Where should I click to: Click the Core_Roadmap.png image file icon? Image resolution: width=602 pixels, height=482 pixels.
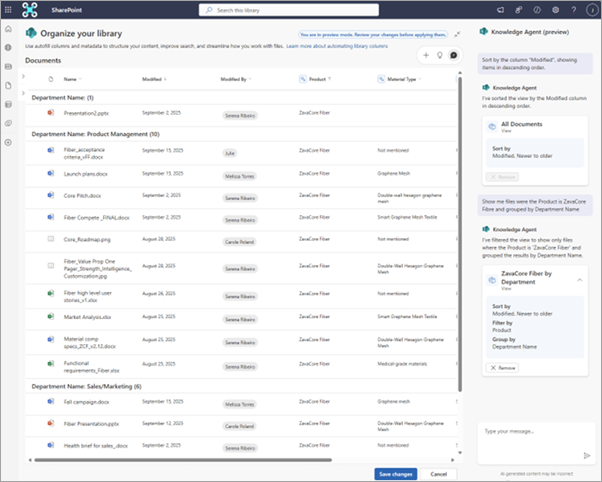[51, 239]
